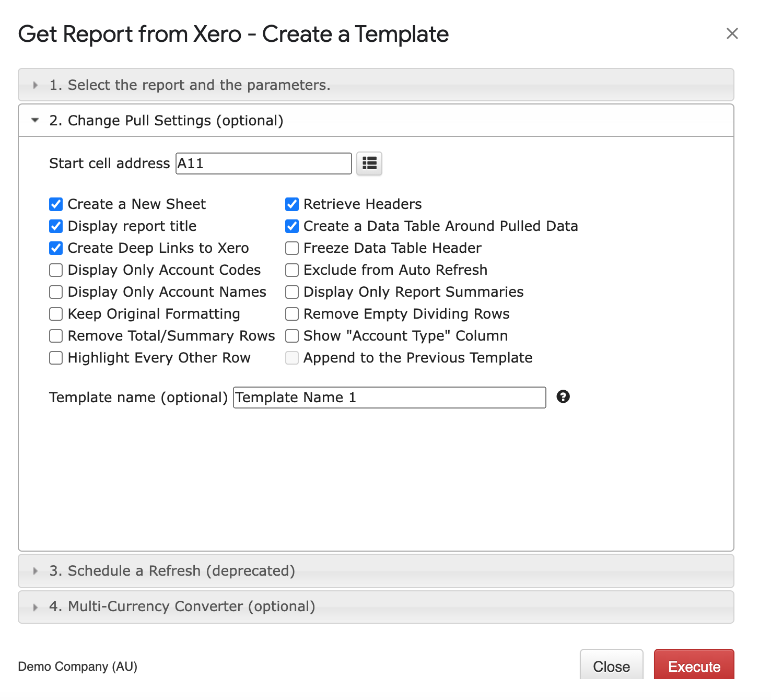The height and width of the screenshot is (700, 771).
Task: Click the Close button
Action: [x=612, y=664]
